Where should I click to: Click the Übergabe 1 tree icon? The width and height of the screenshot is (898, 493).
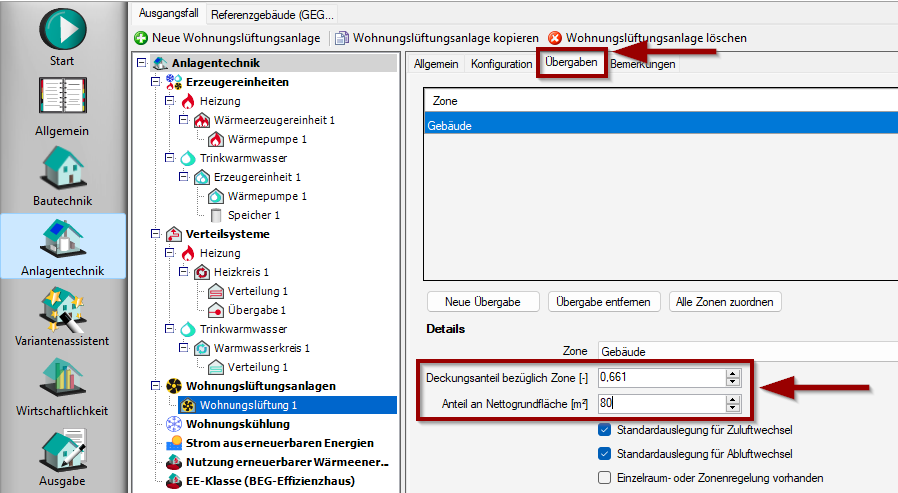[216, 310]
